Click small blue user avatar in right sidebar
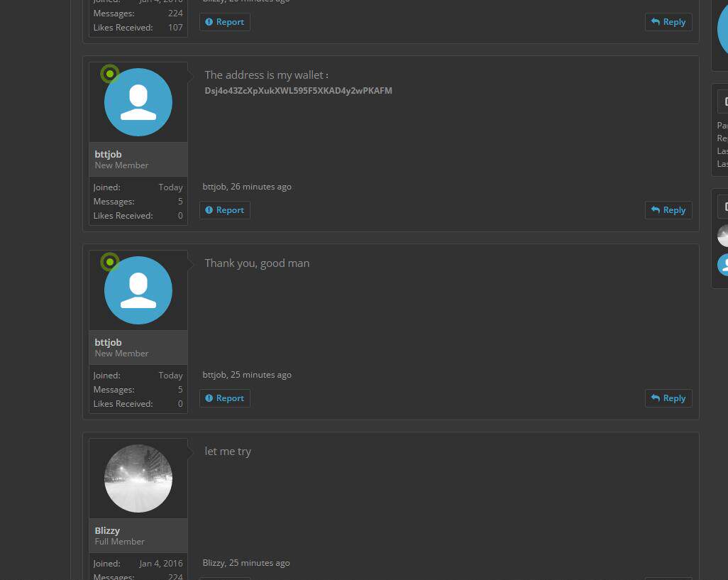The height and width of the screenshot is (580, 728). click(x=723, y=265)
